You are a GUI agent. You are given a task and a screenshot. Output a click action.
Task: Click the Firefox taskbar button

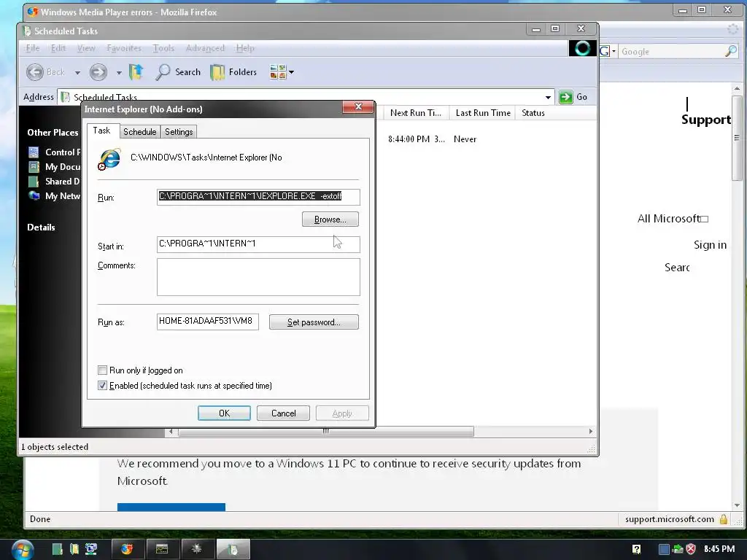coord(128,549)
